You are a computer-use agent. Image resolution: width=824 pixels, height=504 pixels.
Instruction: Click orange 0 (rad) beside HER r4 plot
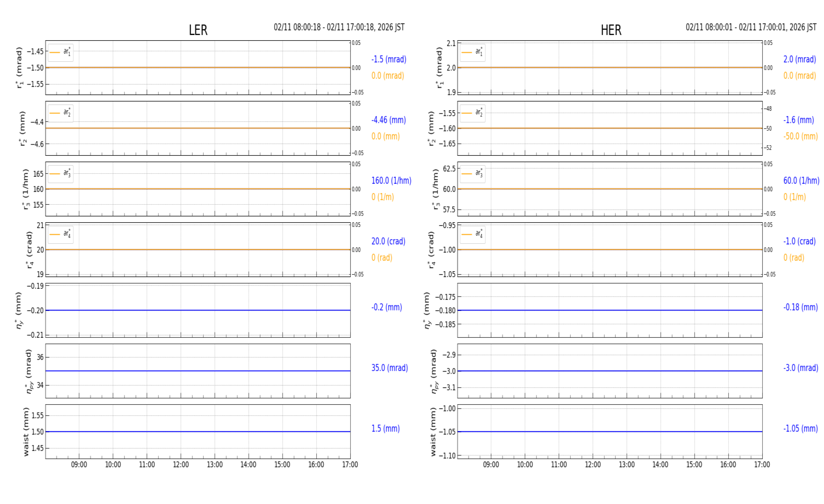click(794, 258)
